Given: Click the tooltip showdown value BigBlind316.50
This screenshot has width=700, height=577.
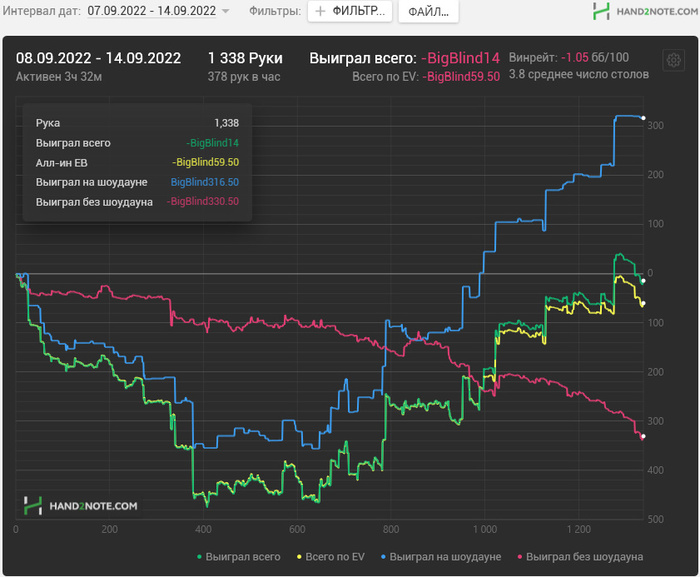Looking at the screenshot, I should tap(205, 182).
